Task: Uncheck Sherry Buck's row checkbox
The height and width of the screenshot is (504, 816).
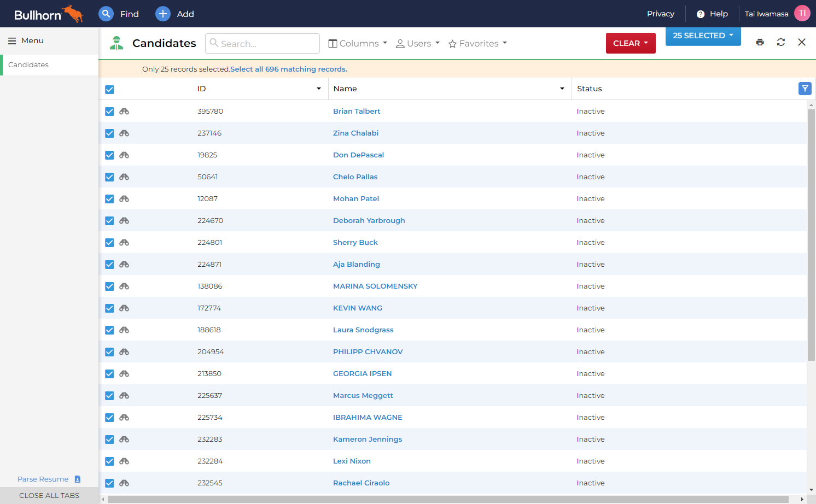Action: [109, 243]
